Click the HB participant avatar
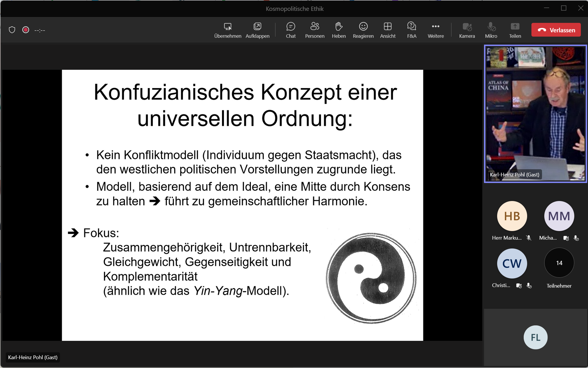 click(512, 216)
